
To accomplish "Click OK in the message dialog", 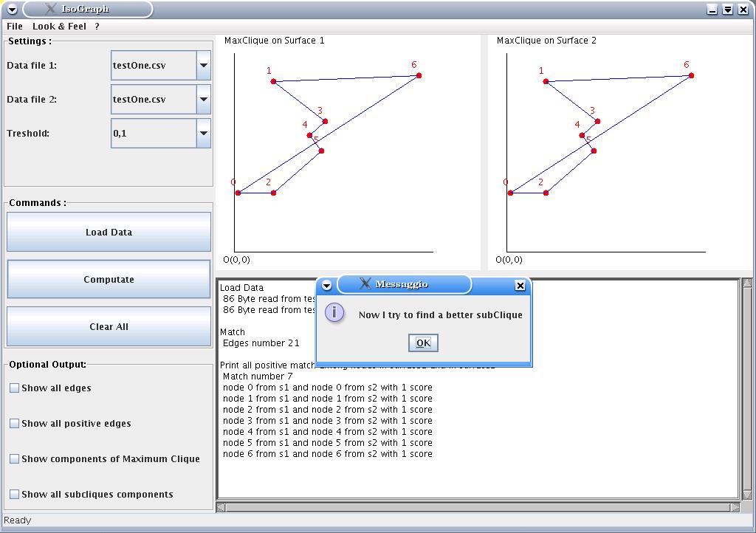I will 423,343.
